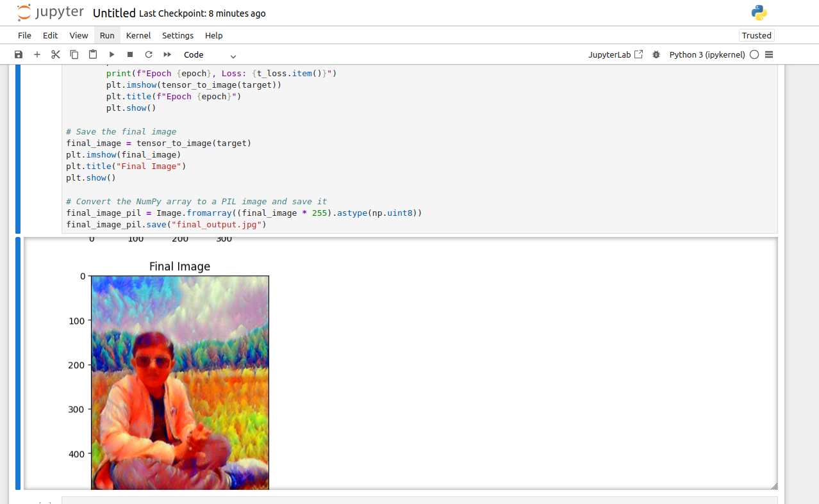Cut selected cell with scissors icon
Image resolution: width=819 pixels, height=504 pixels.
pos(56,55)
